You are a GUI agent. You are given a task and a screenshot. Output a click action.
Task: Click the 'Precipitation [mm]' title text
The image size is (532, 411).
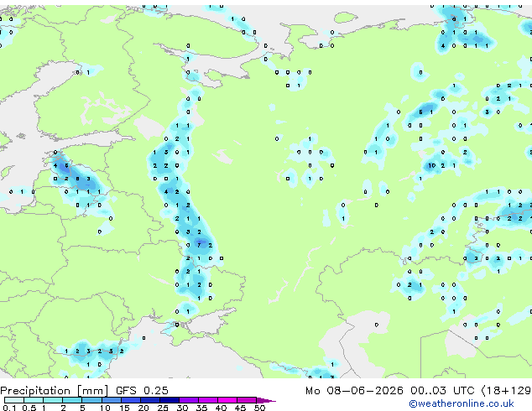pos(55,391)
